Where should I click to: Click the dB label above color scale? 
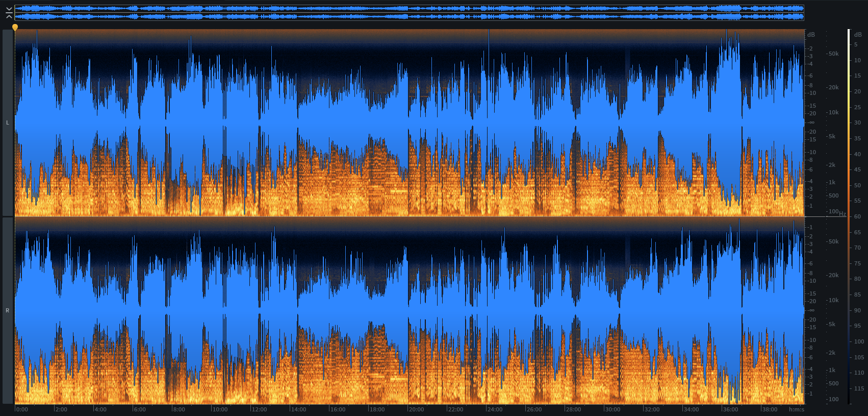857,35
